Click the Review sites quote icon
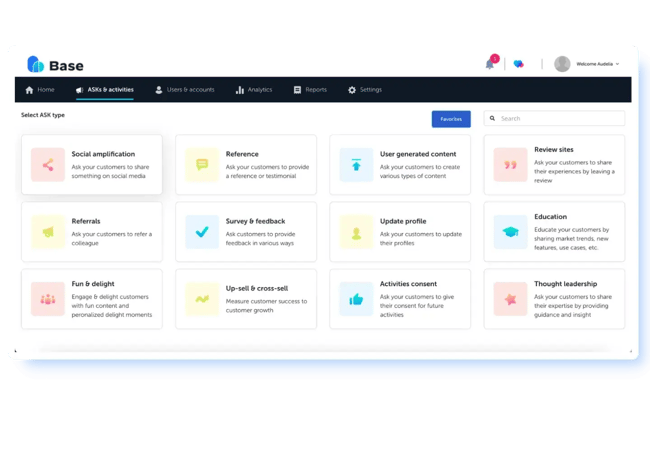 tap(510, 165)
